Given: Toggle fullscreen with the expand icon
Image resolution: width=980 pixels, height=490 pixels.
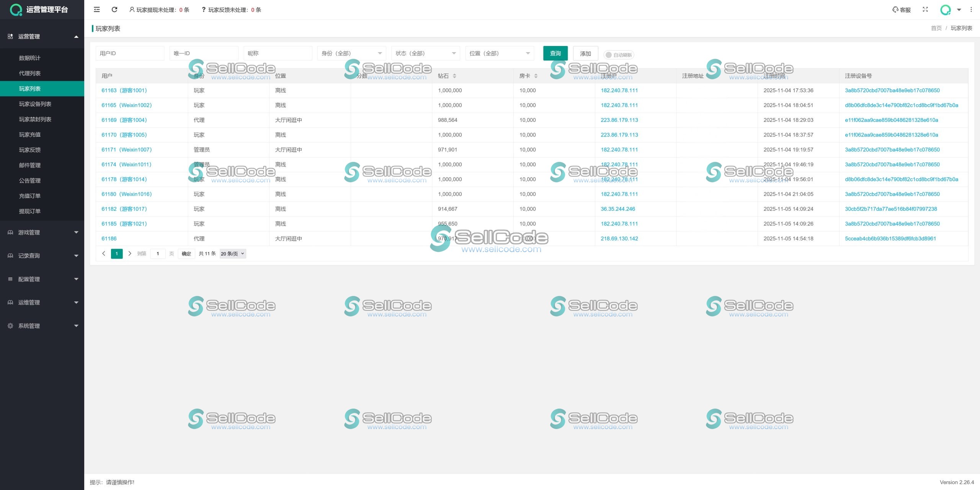Looking at the screenshot, I should click(x=925, y=10).
